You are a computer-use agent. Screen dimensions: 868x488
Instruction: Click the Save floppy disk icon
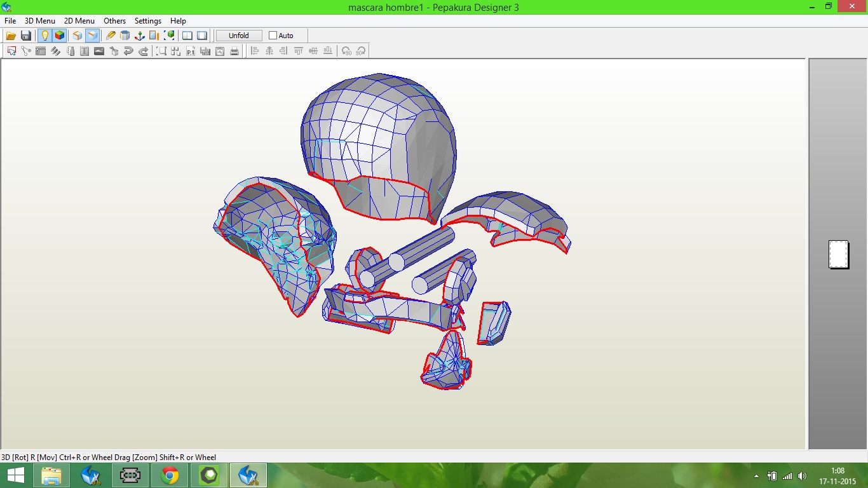point(26,36)
